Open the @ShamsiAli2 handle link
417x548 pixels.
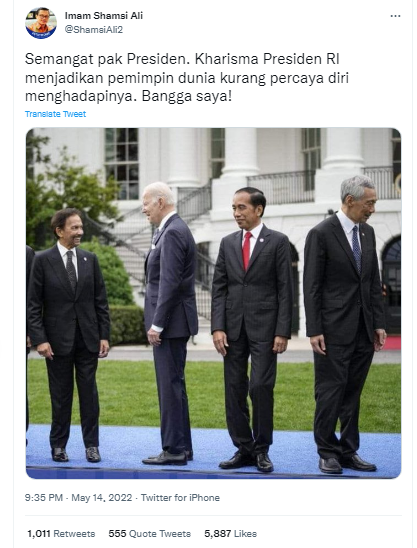point(94,30)
